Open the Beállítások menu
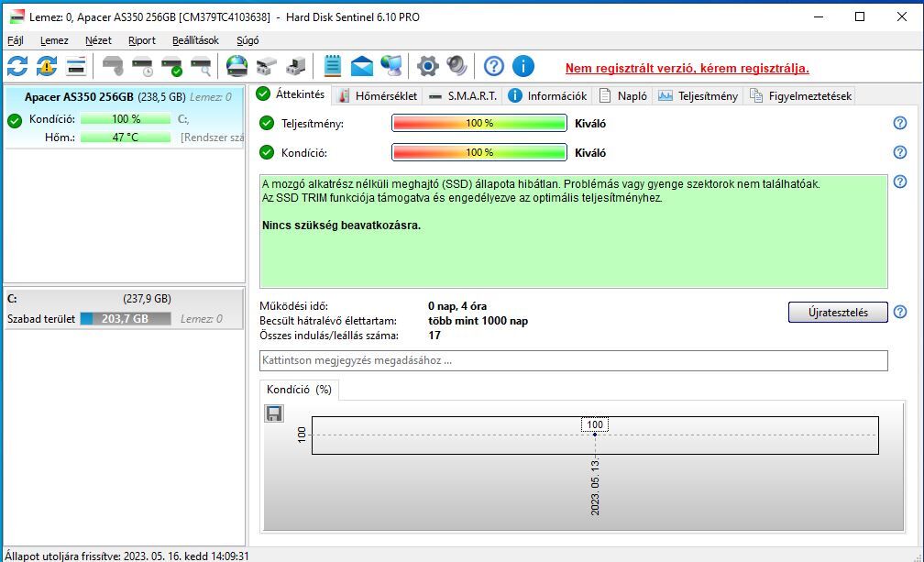924x562 pixels. click(195, 40)
